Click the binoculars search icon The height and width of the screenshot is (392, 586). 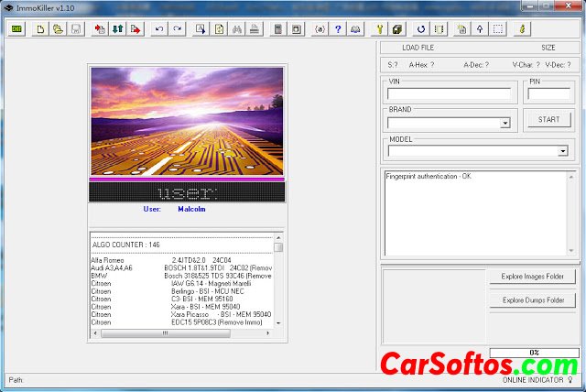tap(237, 29)
